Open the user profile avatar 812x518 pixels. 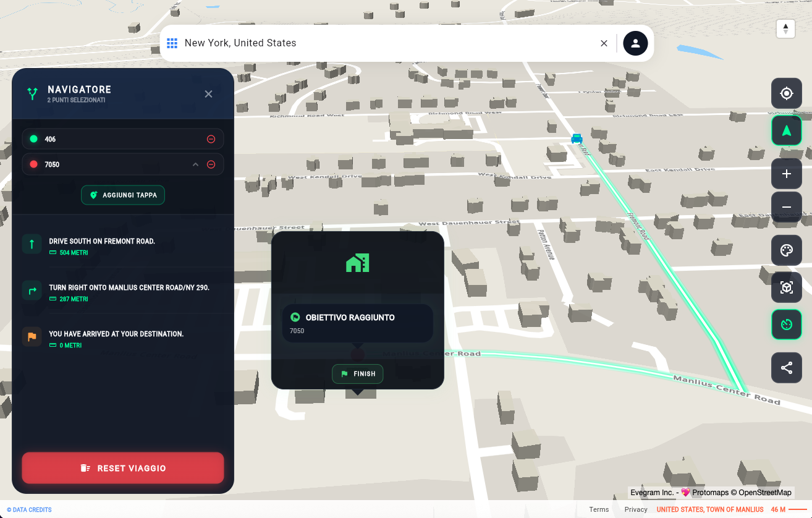tap(635, 43)
